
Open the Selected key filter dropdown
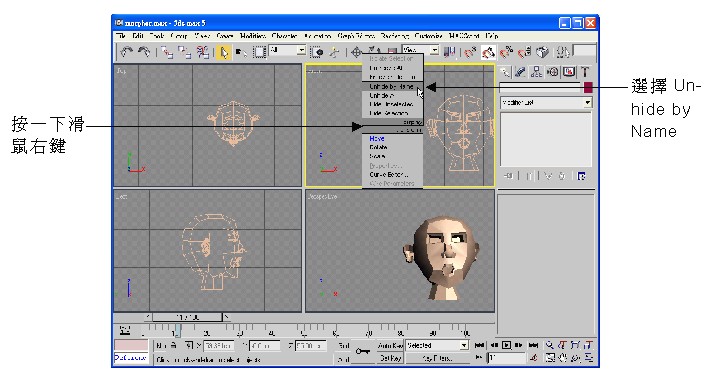tap(437, 345)
